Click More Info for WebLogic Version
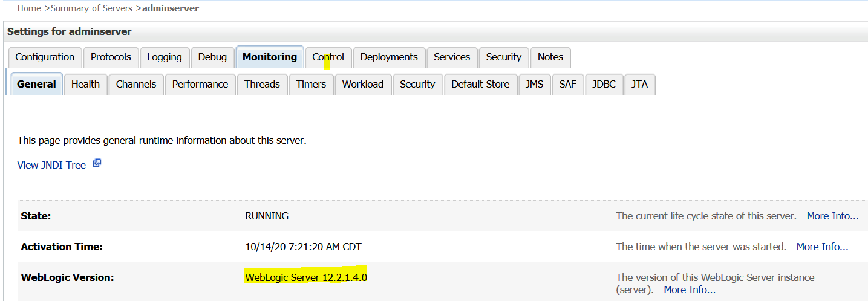 tap(690, 290)
